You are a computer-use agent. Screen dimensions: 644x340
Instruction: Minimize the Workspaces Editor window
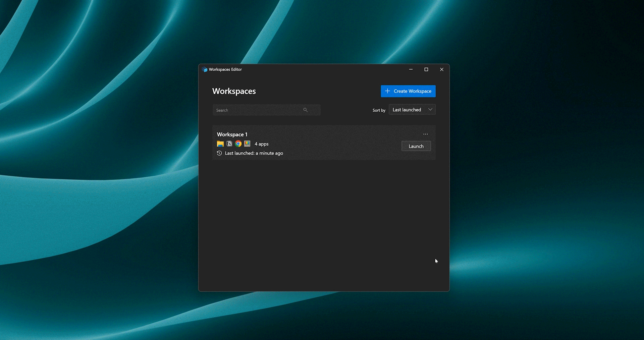[411, 69]
